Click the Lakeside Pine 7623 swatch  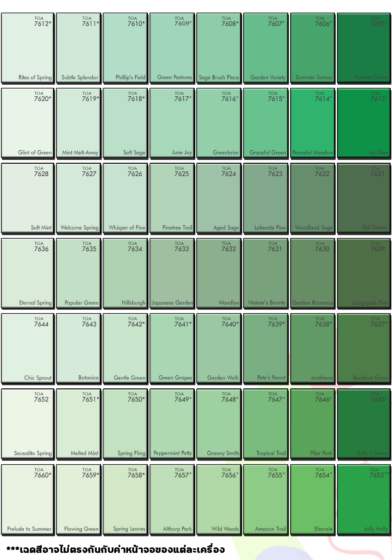tap(266, 198)
